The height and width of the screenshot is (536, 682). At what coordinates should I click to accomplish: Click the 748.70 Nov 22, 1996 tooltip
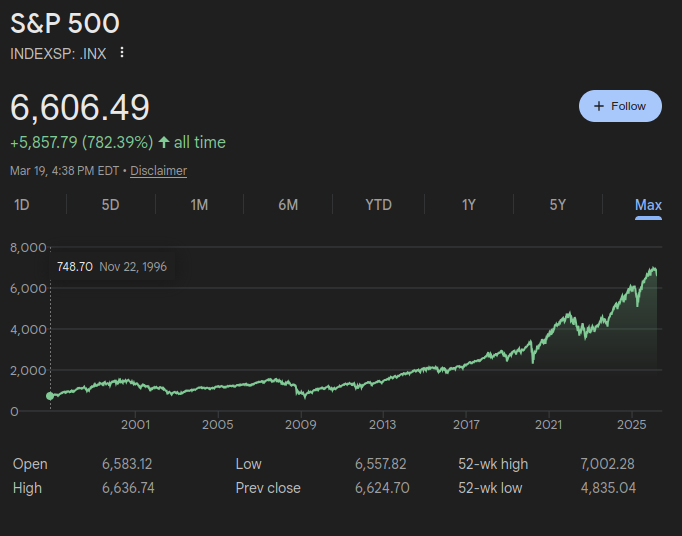coord(112,267)
